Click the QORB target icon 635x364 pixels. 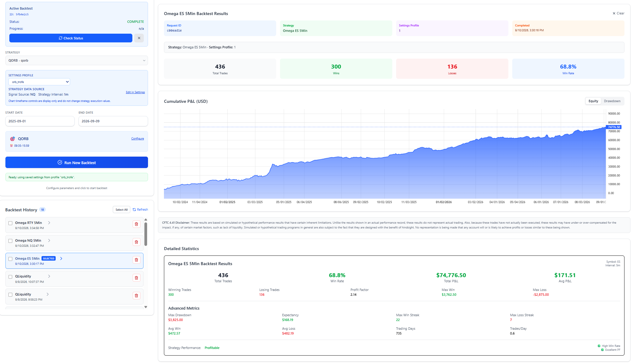pyautogui.click(x=12, y=139)
